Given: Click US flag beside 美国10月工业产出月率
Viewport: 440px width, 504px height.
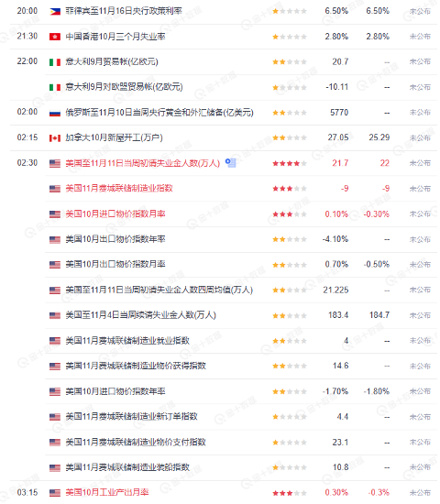Looking at the screenshot, I should (x=55, y=493).
